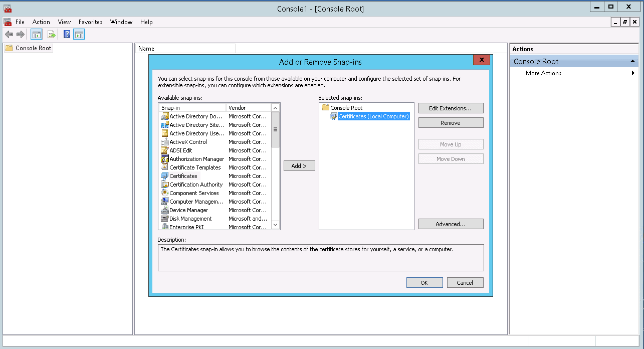This screenshot has width=644, height=349.
Task: Select the Certification Authority row text
Action: click(x=196, y=185)
